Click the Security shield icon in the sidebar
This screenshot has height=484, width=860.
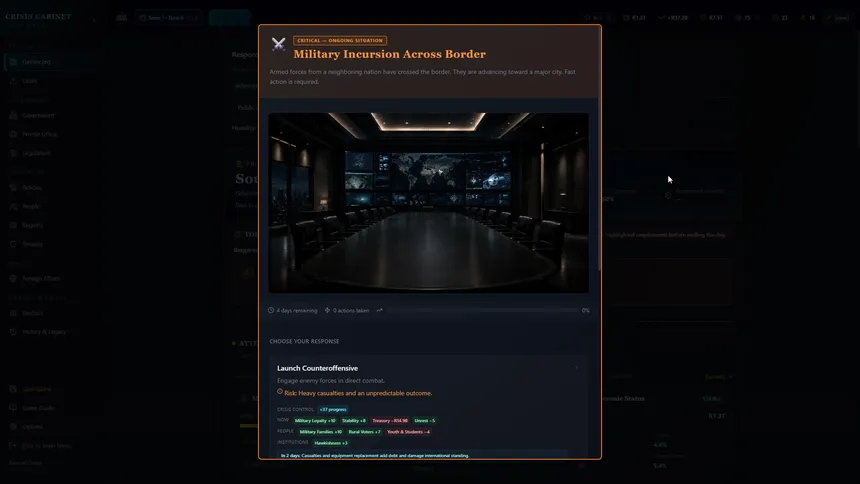pos(13,244)
